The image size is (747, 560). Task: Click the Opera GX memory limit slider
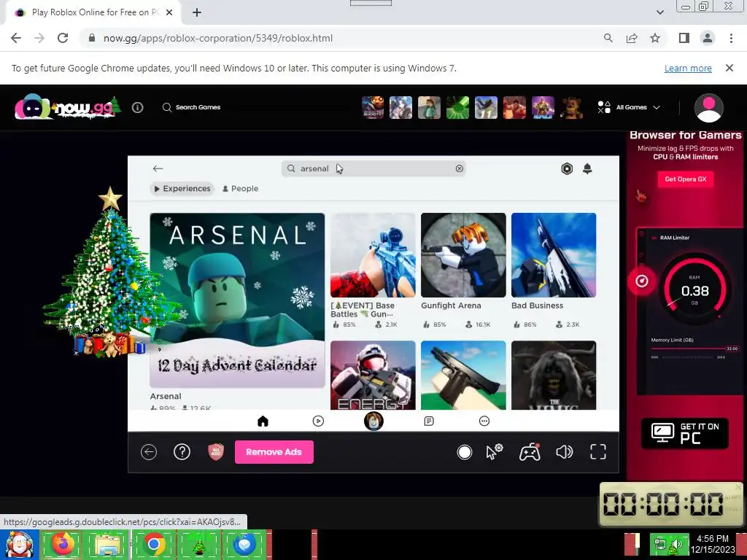[694, 349]
